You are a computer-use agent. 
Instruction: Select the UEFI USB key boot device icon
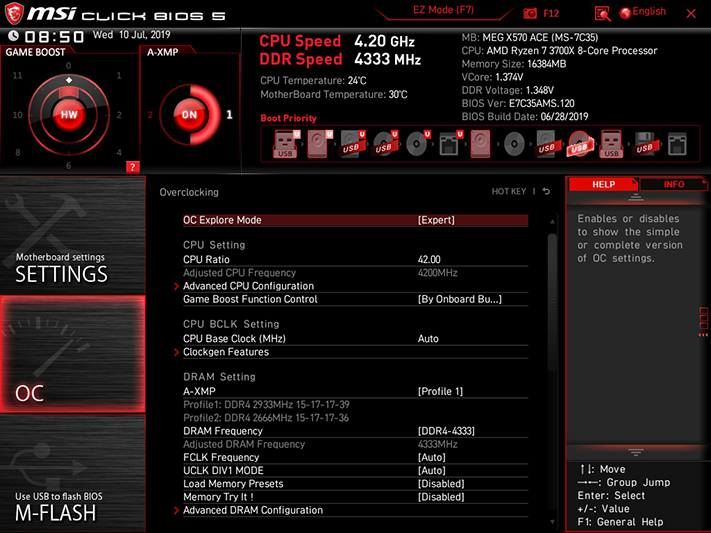click(286, 144)
